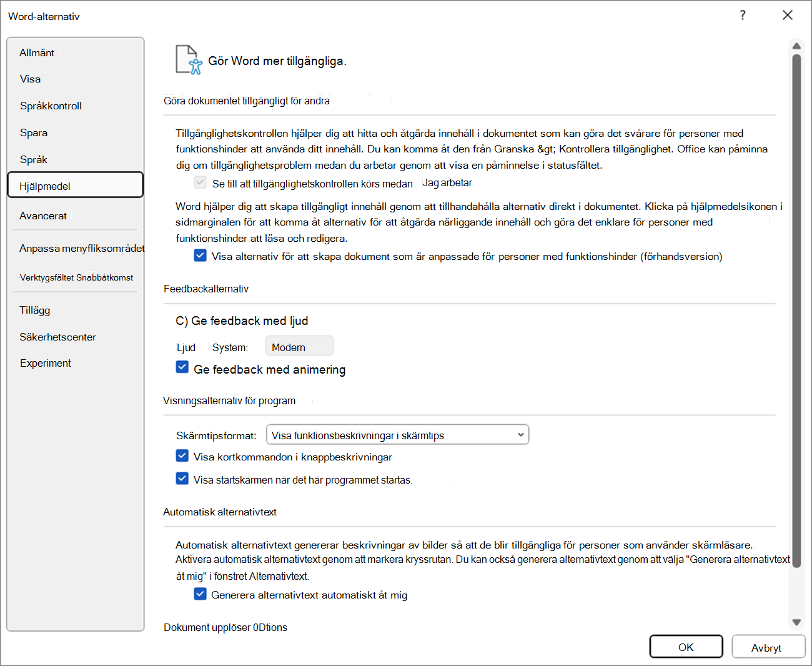Click the vertical scrollbar thumb
This screenshot has width=812, height=666.
796,311
